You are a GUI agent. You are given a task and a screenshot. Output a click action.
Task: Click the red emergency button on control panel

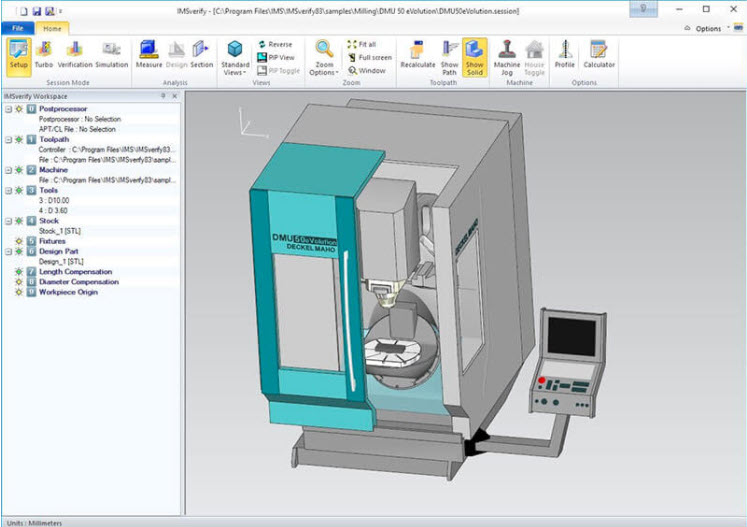pyautogui.click(x=541, y=380)
